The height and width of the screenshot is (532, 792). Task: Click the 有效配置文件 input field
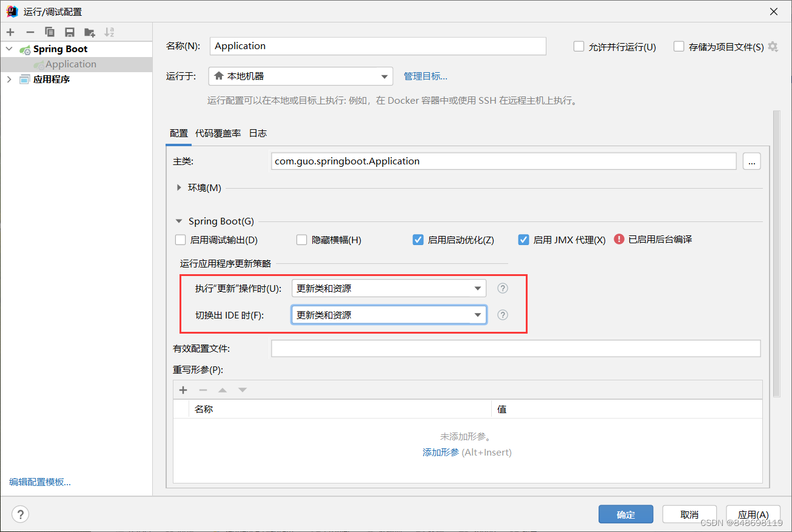(515, 349)
